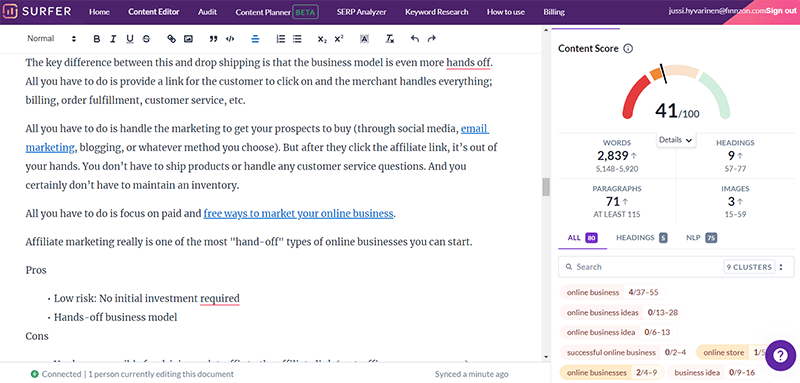
Task: Apply subscript formatting
Action: click(x=321, y=39)
